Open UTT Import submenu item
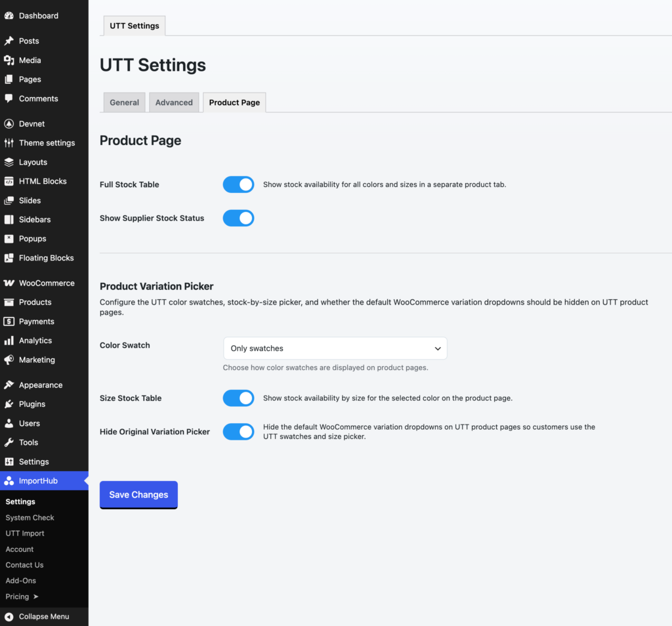Image resolution: width=672 pixels, height=626 pixels. (x=25, y=533)
